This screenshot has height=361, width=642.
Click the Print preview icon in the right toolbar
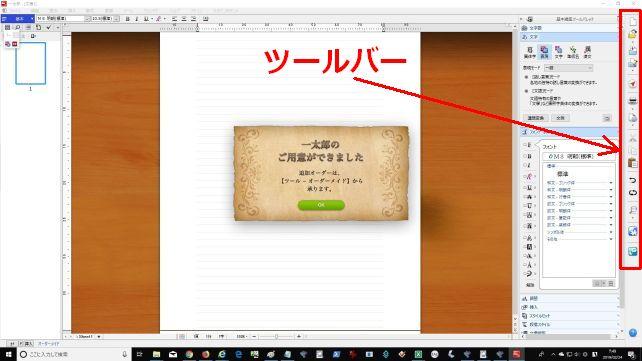[633, 118]
